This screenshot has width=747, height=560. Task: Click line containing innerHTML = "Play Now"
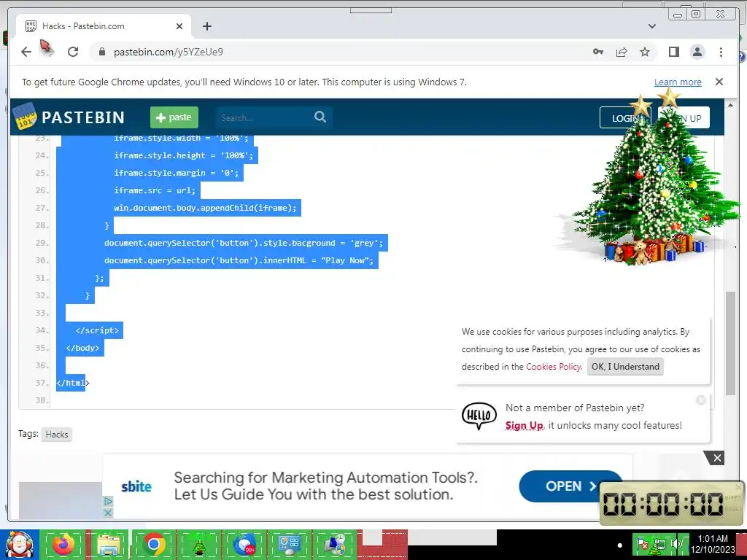coord(239,260)
